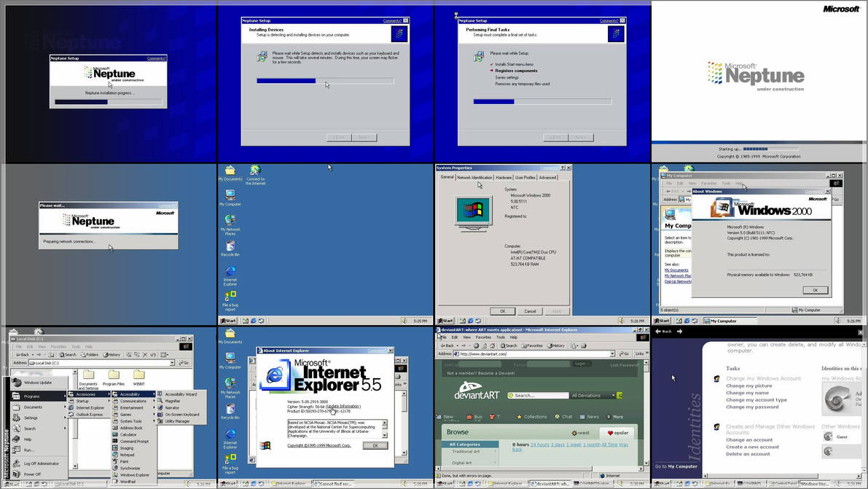This screenshot has height=489, width=868.
Task: Expand Programs submenu in Start menu
Action: [x=39, y=396]
